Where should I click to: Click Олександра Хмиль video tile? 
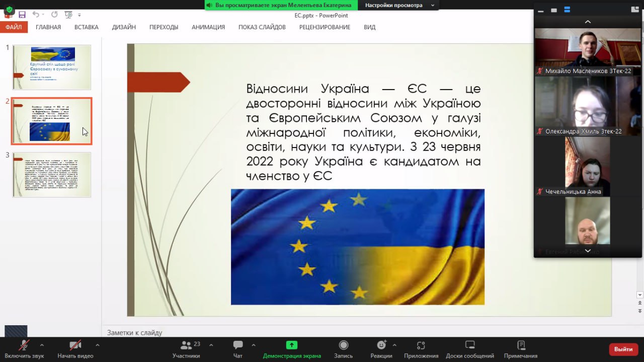(588, 106)
